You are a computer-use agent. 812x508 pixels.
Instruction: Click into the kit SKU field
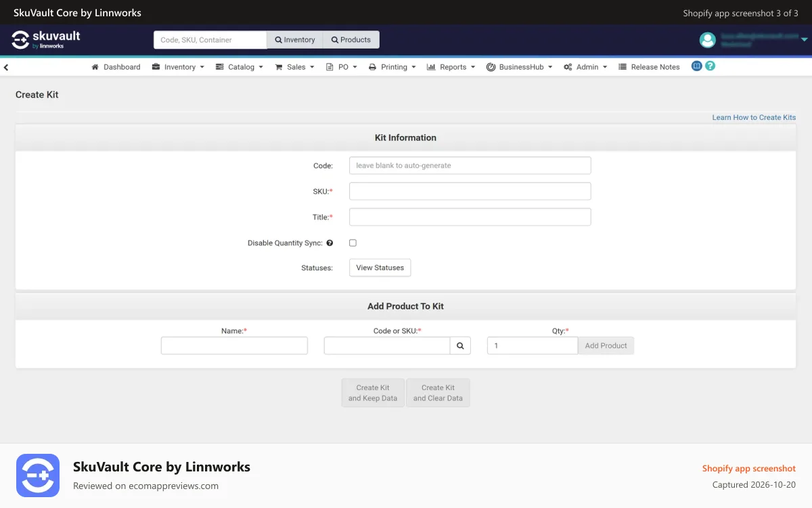[470, 191]
